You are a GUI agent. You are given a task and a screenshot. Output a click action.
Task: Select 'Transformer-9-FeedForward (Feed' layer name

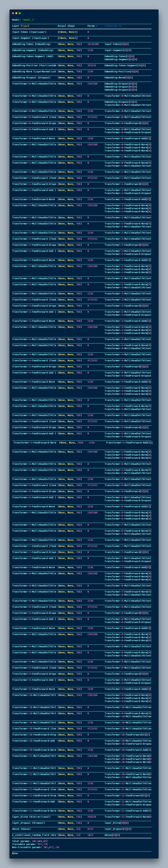34,668
